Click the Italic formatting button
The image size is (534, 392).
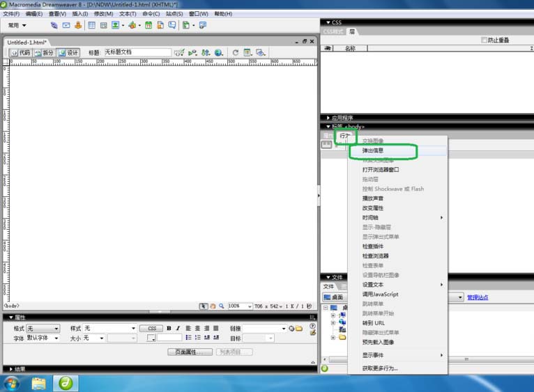[178, 328]
